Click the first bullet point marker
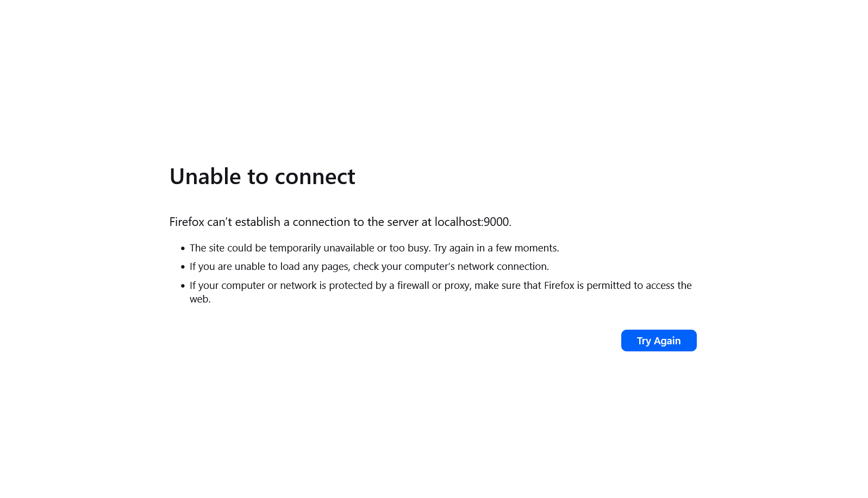Screen dimensions: 868x498 pyautogui.click(x=183, y=248)
